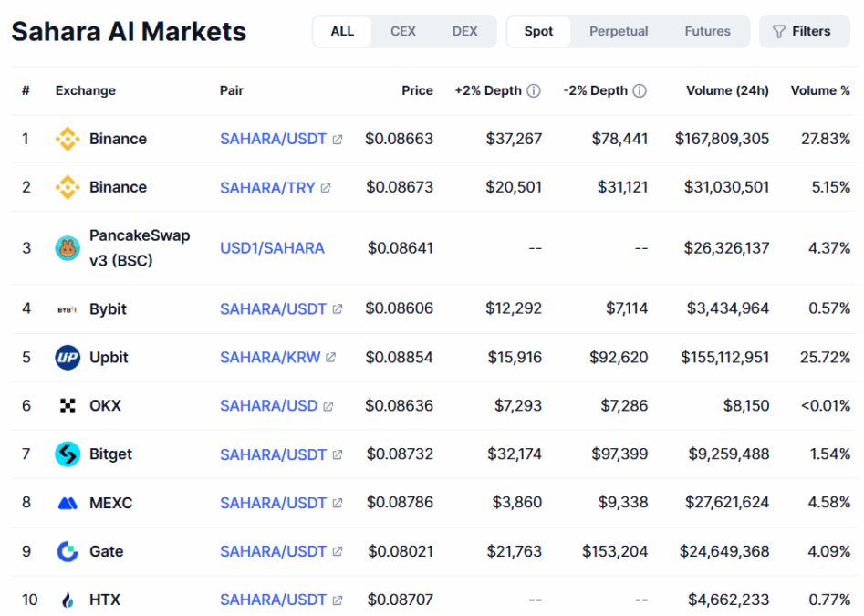Switch to the Futures tab
Image resolution: width=864 pixels, height=616 pixels.
[707, 31]
